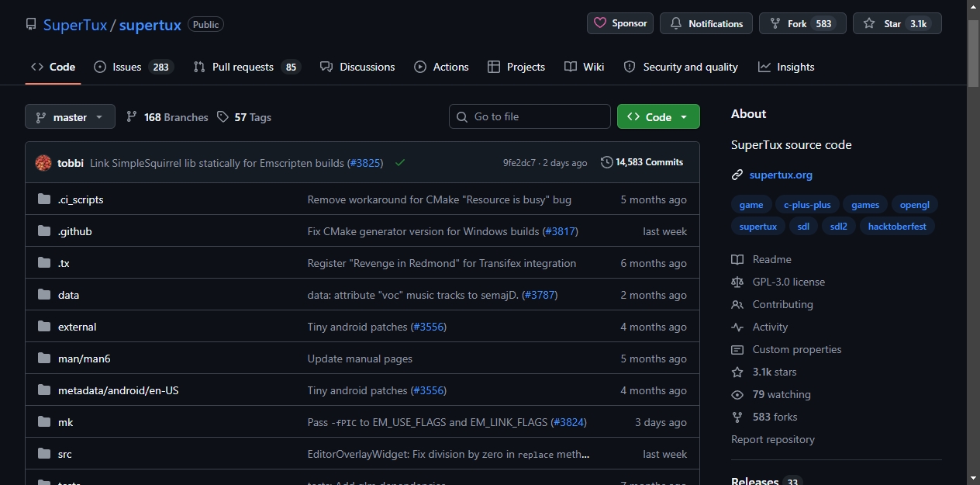The height and width of the screenshot is (485, 980).
Task: Open the .ci_scripts folder
Action: 81,199
